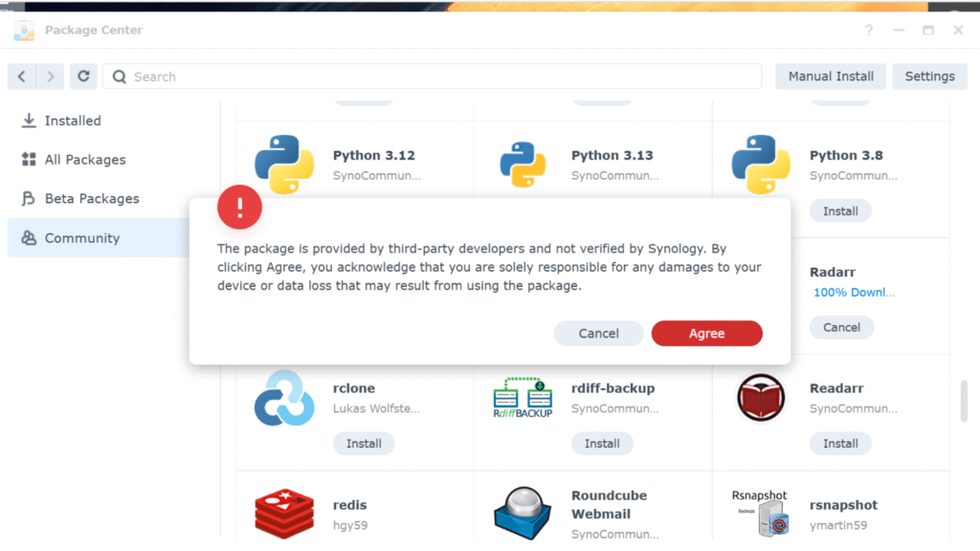Image resolution: width=980 pixels, height=551 pixels.
Task: Go back with the left arrow button
Action: [x=22, y=77]
